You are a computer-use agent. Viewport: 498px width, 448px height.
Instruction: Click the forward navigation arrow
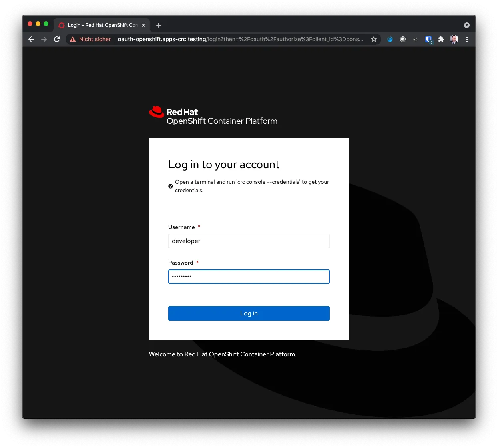click(x=44, y=39)
